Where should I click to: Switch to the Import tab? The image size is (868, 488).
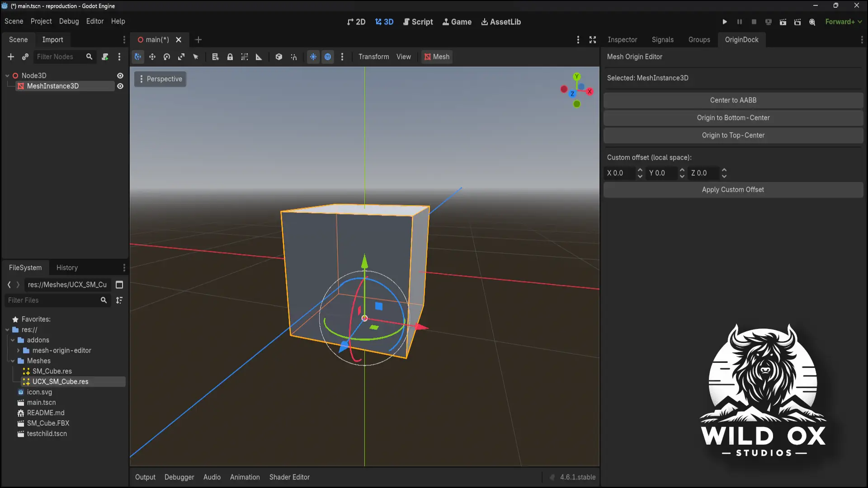tap(53, 40)
